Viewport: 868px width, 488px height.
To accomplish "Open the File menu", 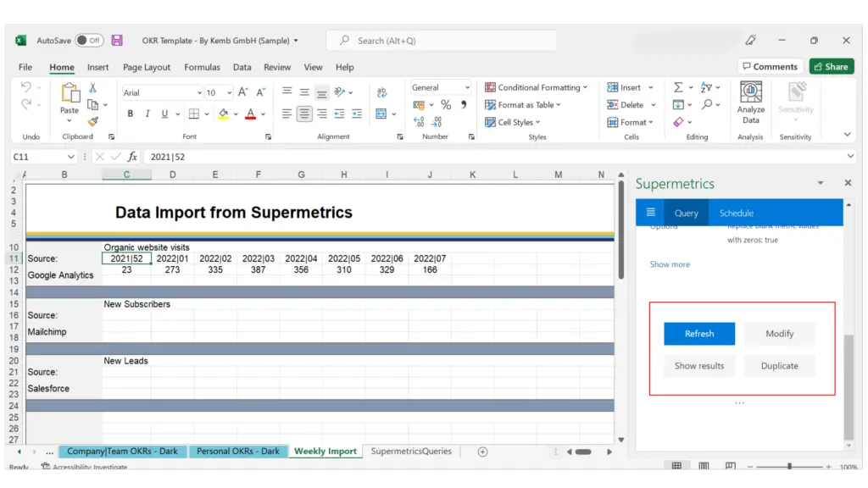I will click(x=25, y=67).
